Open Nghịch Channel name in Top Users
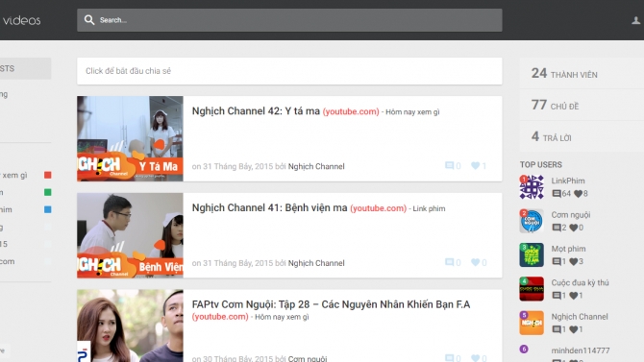Viewport: 644px width, 362px height. pos(580,317)
